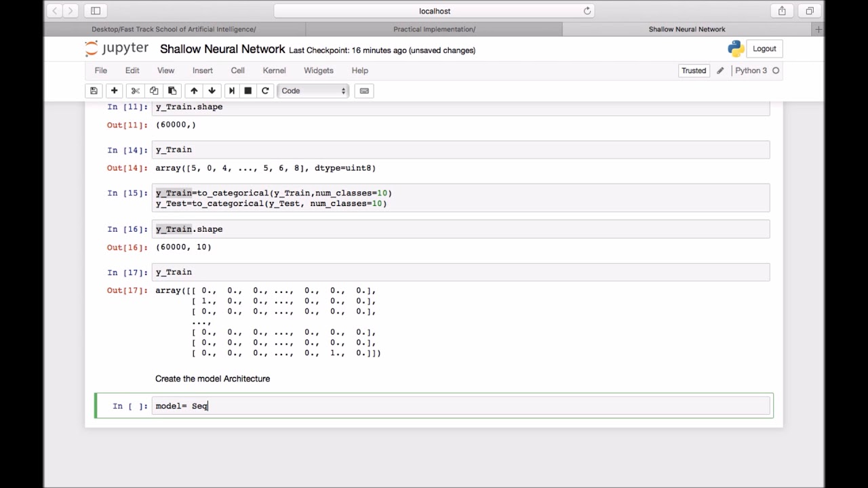Select the to_categorical In [15] cell
The image size is (868, 488).
(461, 198)
